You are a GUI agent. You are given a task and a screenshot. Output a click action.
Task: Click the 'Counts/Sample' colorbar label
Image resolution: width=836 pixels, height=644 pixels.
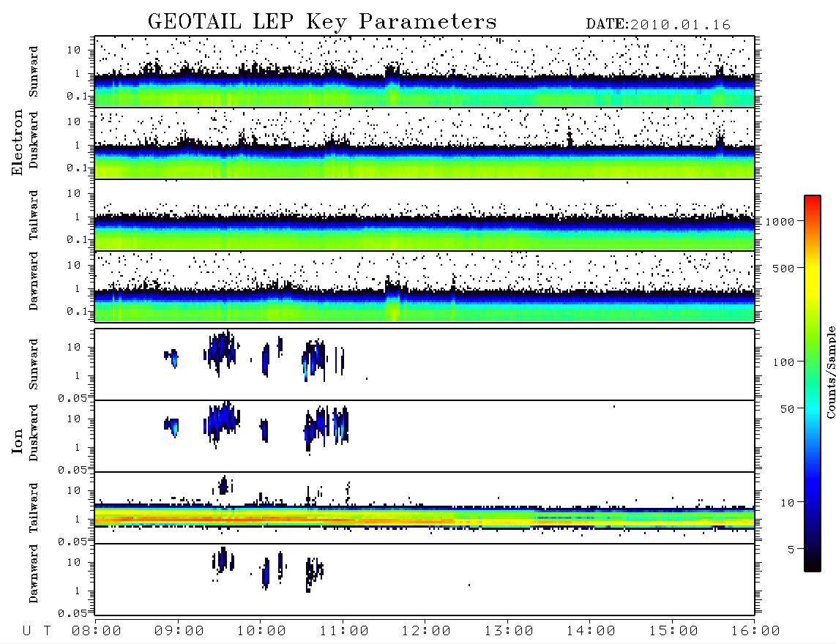830,372
